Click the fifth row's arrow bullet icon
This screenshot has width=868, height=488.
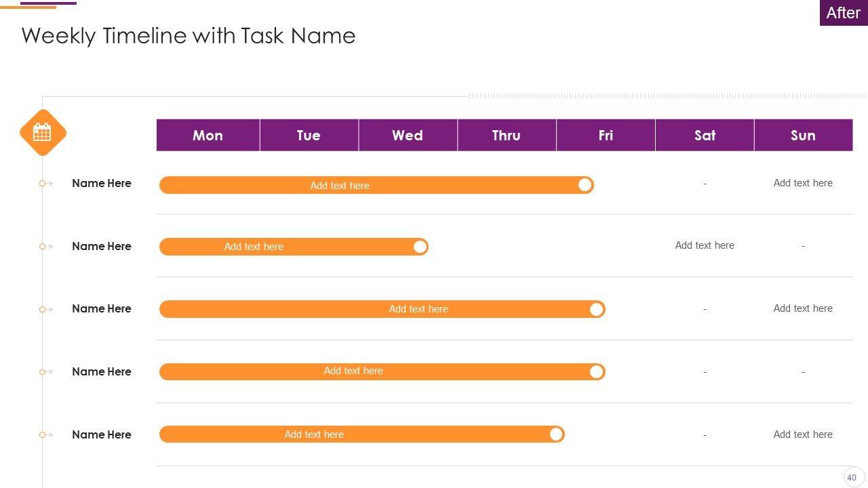[x=46, y=435]
